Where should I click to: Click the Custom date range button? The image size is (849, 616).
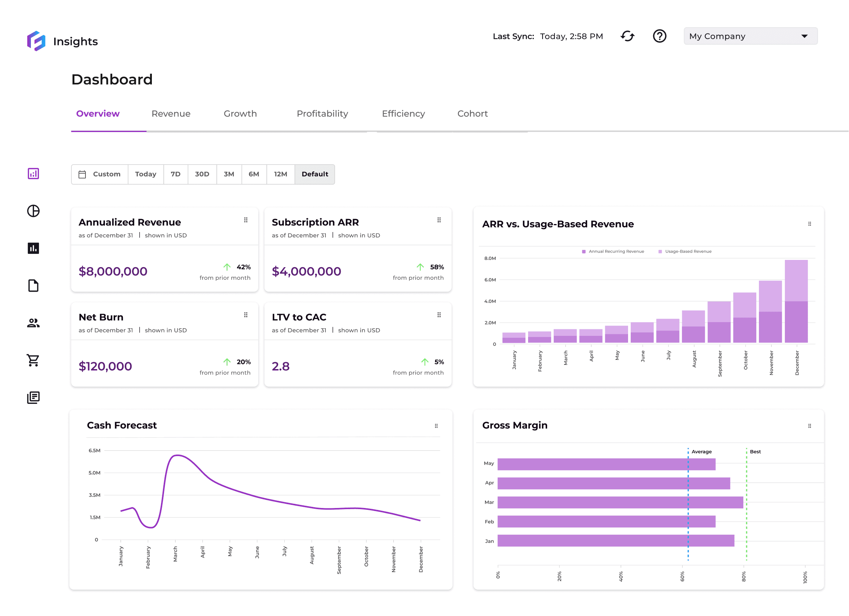pyautogui.click(x=100, y=174)
